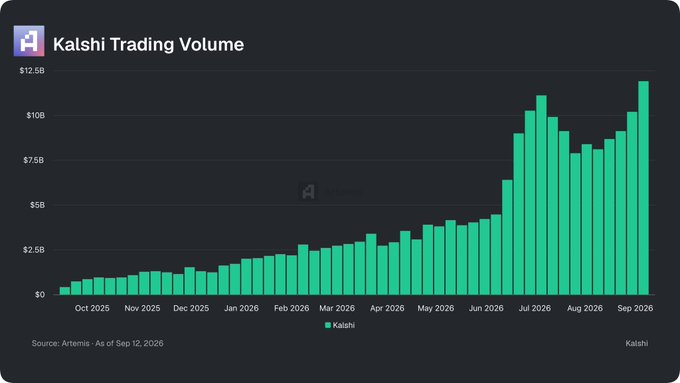680x383 pixels.
Task: Click the '$10B' y-axis label
Action: [x=36, y=115]
